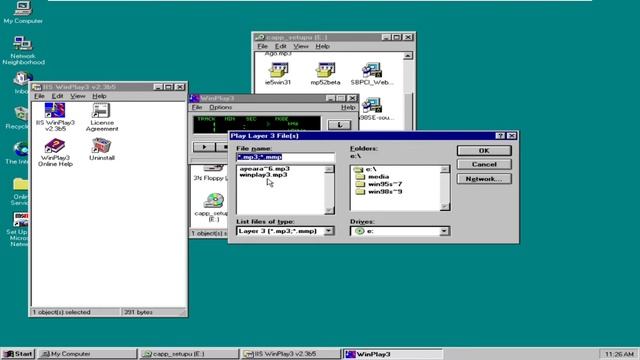Open Help menu in WinPlay3 player

pyautogui.click(x=348, y=107)
